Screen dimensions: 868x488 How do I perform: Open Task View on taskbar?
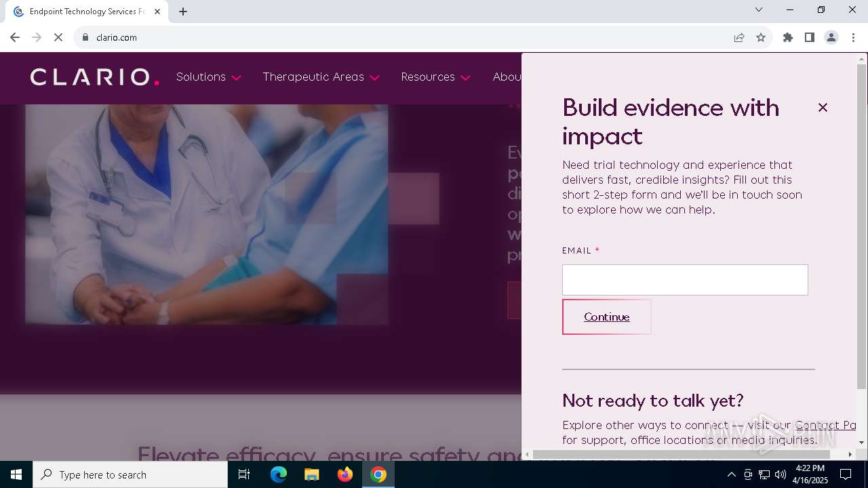(244, 474)
